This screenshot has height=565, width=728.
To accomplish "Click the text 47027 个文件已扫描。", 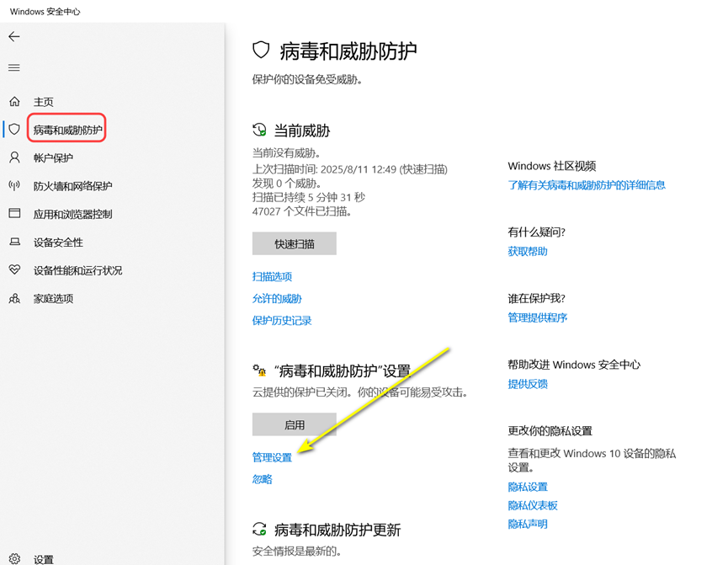I will click(302, 211).
